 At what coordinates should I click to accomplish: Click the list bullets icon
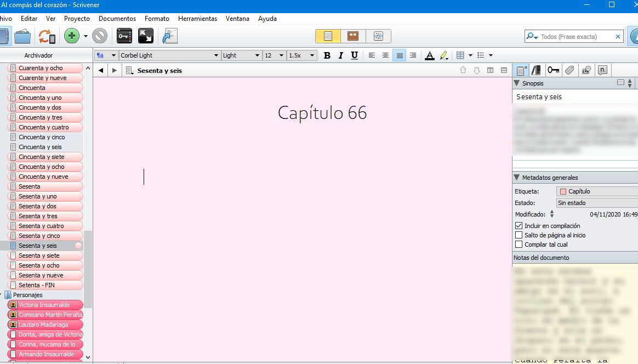tap(481, 55)
